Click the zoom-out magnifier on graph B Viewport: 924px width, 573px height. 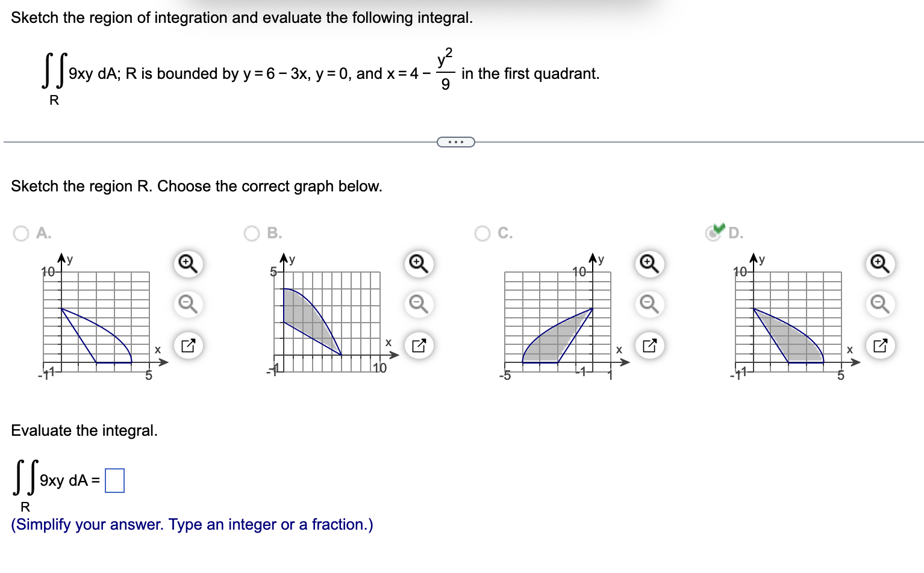[419, 305]
